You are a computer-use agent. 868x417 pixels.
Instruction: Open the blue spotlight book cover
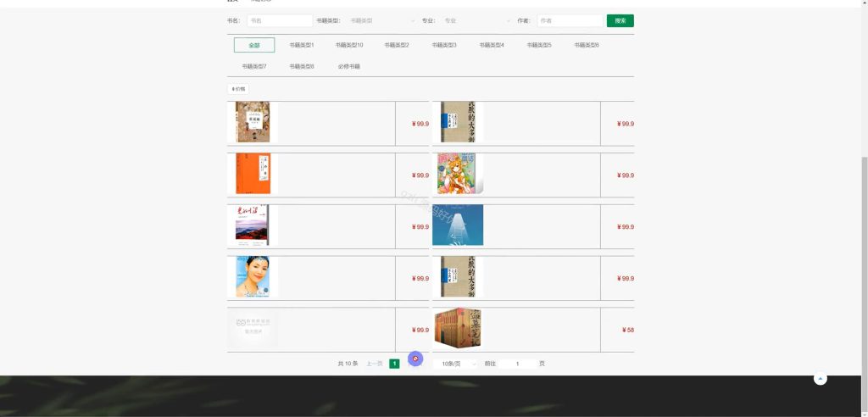(458, 225)
